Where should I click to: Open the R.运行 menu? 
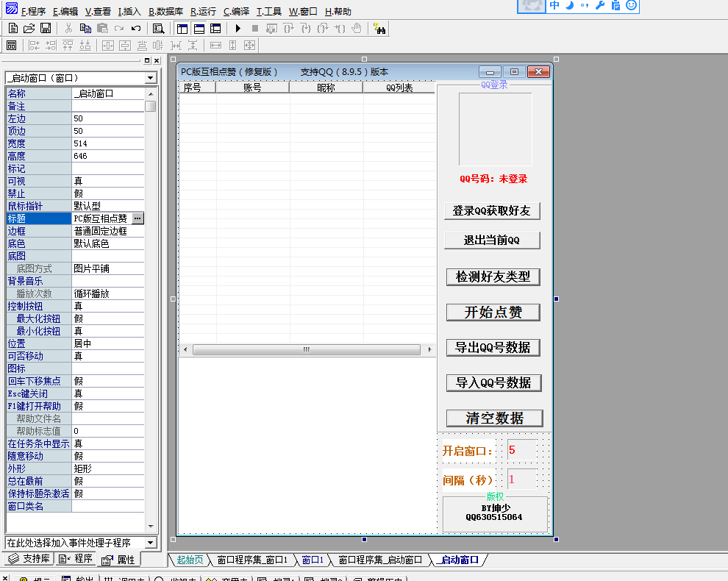click(203, 12)
